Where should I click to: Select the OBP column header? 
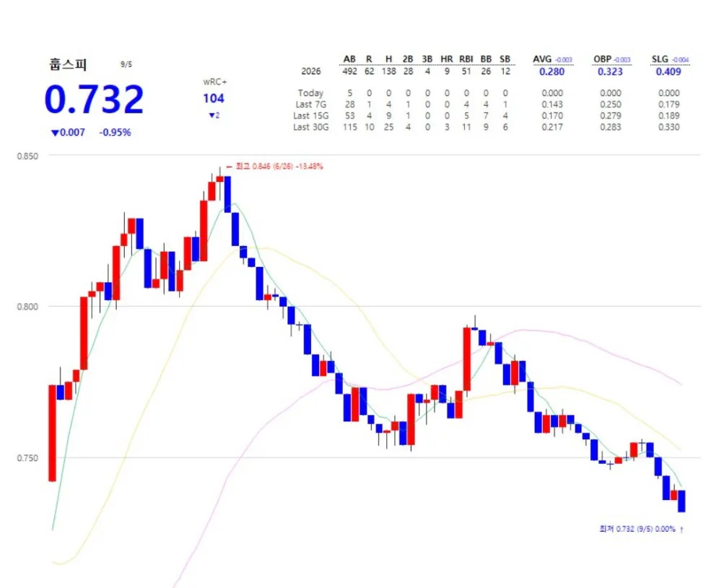coord(602,59)
